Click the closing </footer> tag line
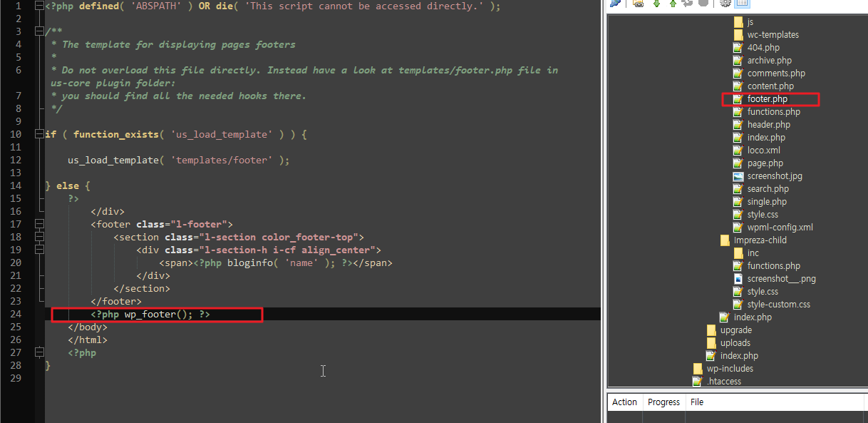Image resolution: width=868 pixels, height=423 pixels. (116, 301)
